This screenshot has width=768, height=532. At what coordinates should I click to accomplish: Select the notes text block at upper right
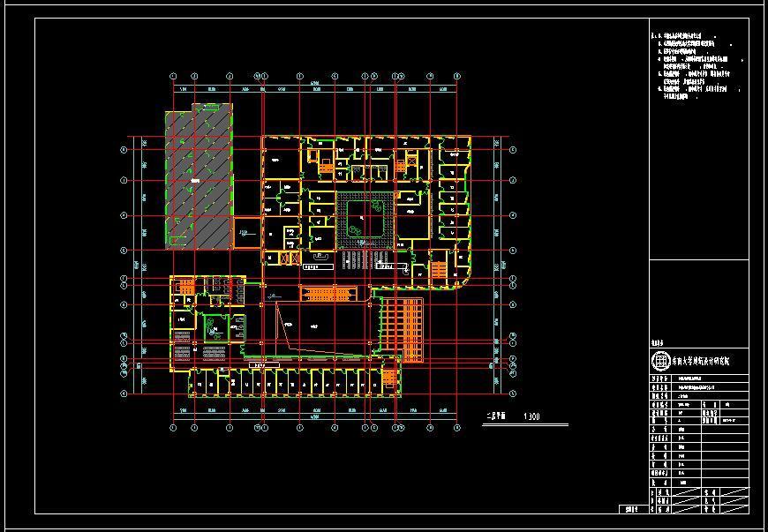[x=696, y=66]
